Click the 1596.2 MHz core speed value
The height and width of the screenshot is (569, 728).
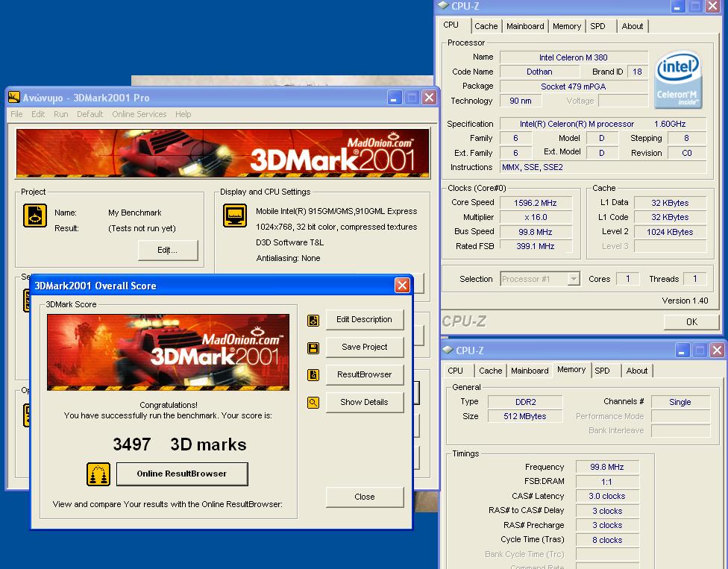point(536,203)
